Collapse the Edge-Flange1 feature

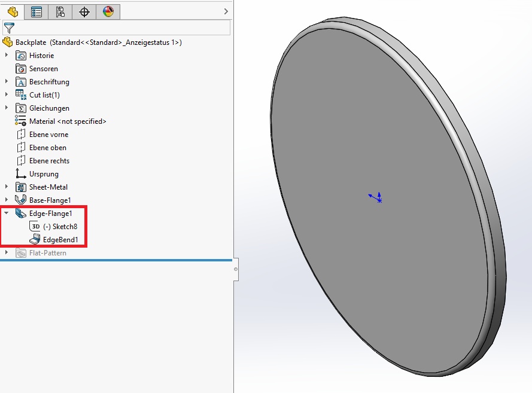(6, 213)
